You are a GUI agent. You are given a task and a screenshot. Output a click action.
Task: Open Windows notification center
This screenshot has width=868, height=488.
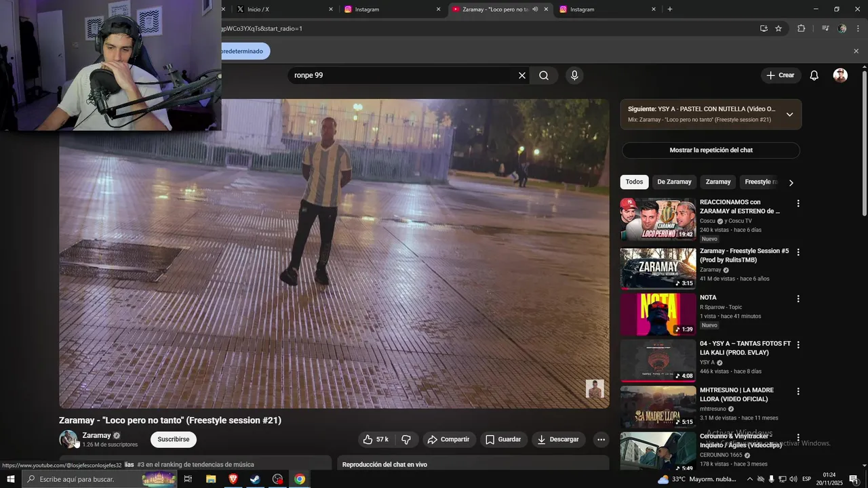(x=853, y=479)
